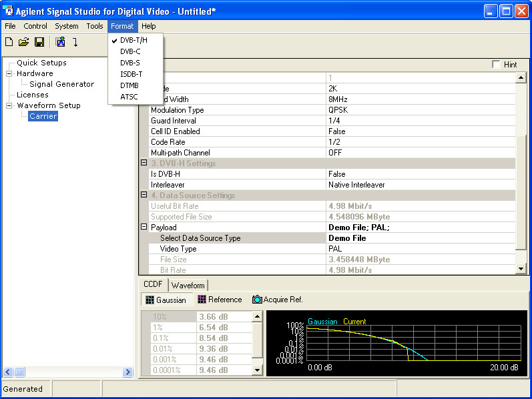Select Signal Generator in the tree
Image resolution: width=532 pixels, height=399 pixels.
pos(62,84)
